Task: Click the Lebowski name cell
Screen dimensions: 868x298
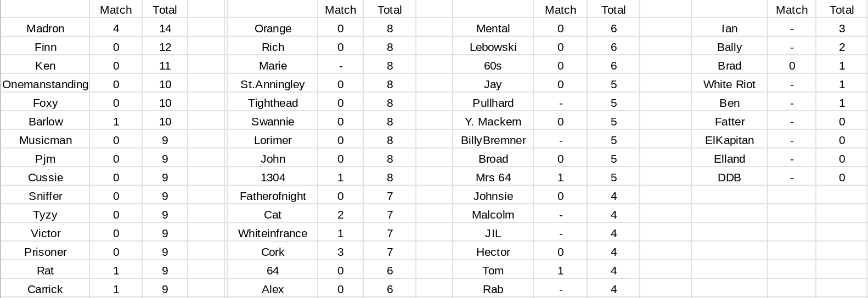Action: click(493, 47)
